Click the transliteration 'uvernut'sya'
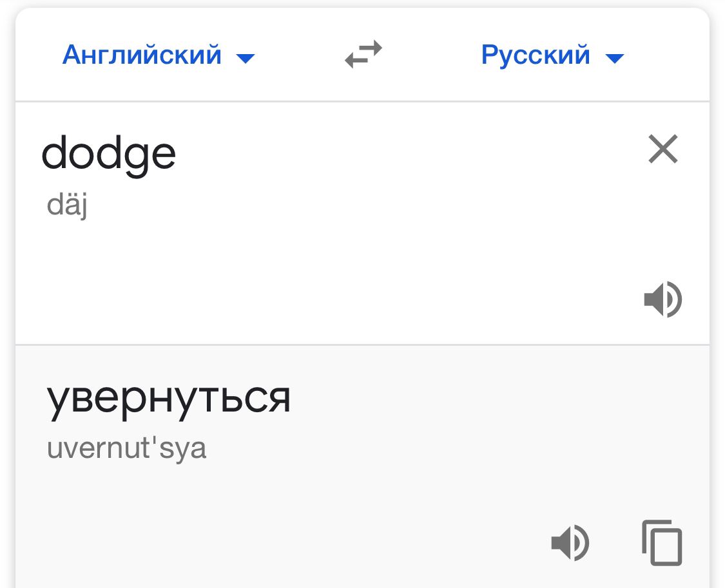The height and width of the screenshot is (588, 725). pos(126,448)
